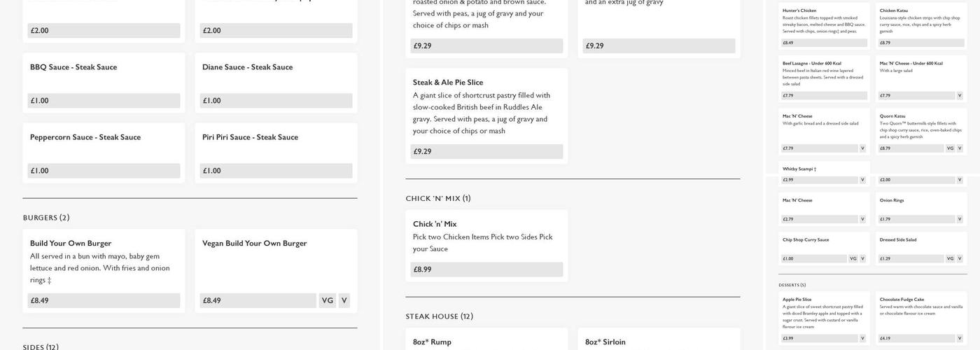Image resolution: width=980 pixels, height=350 pixels.
Task: Click the STEAK HOUSE (12) section heading
Action: point(439,316)
